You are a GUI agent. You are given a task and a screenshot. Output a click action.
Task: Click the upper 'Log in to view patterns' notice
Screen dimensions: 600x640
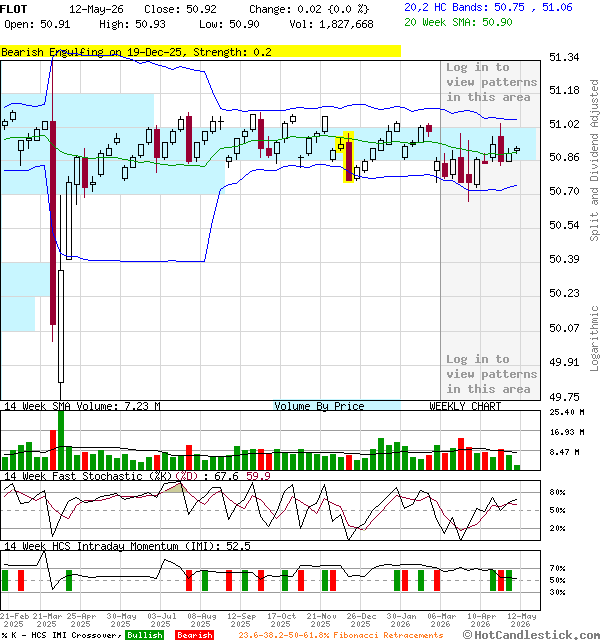(x=491, y=82)
